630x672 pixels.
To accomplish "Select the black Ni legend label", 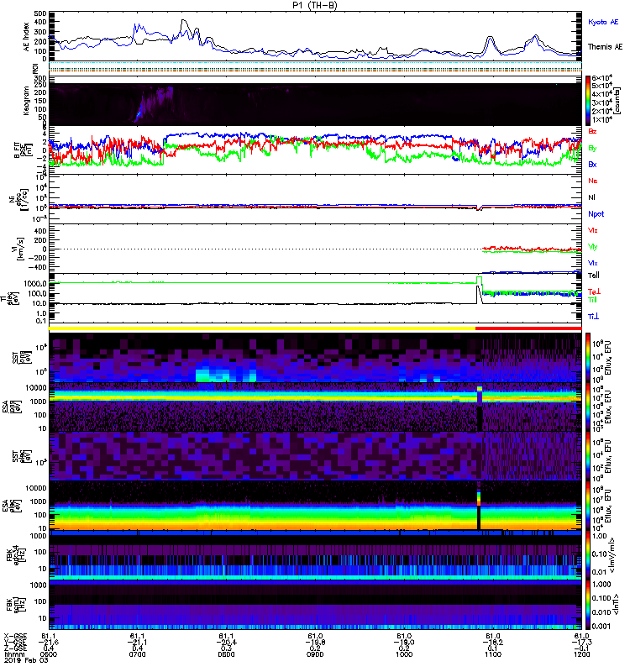I will pos(591,197).
